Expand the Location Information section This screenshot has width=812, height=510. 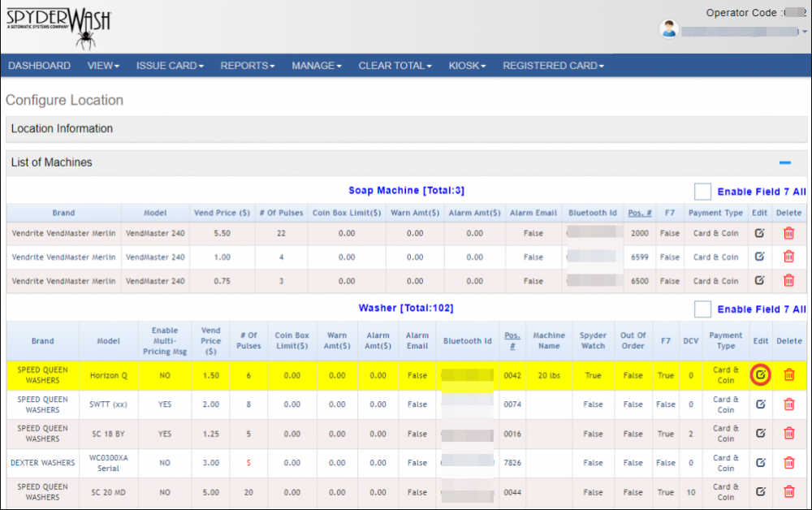(62, 129)
